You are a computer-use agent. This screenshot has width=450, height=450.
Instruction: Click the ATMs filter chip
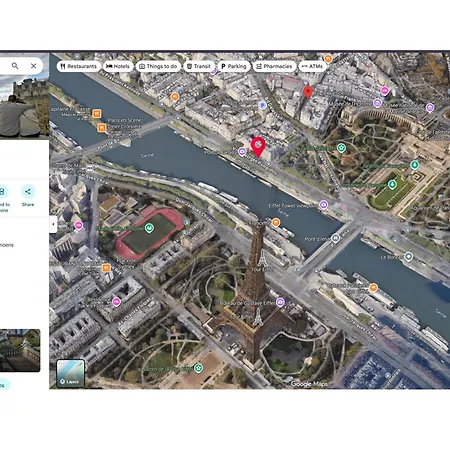tap(312, 66)
